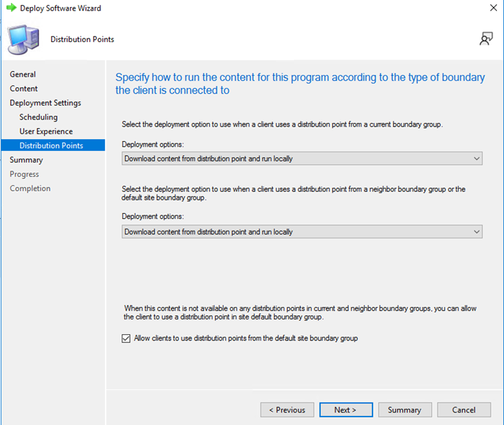This screenshot has height=425, width=504.
Task: Toggle Allow clients to use default site boundary group
Action: point(126,338)
